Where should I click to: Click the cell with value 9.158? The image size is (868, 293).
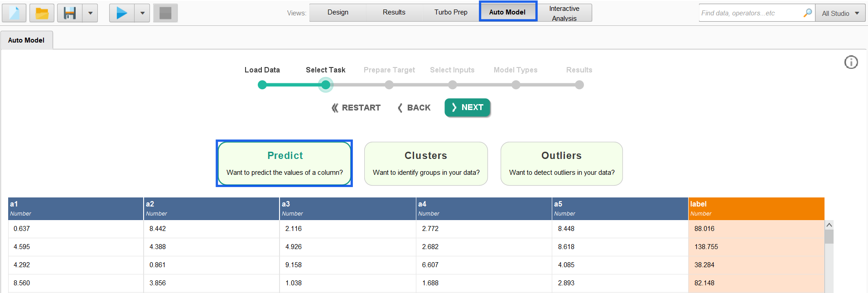[x=347, y=265]
